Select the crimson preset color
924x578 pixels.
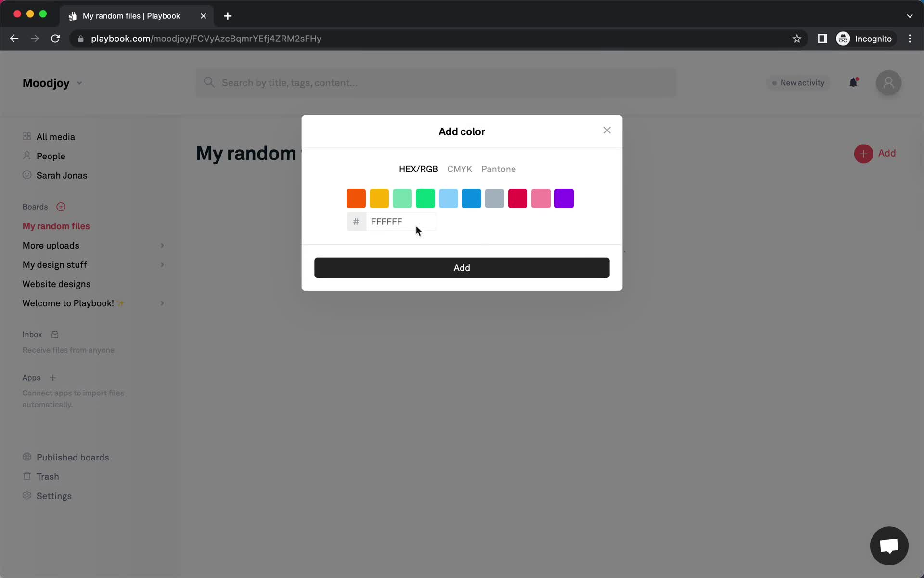click(x=518, y=198)
